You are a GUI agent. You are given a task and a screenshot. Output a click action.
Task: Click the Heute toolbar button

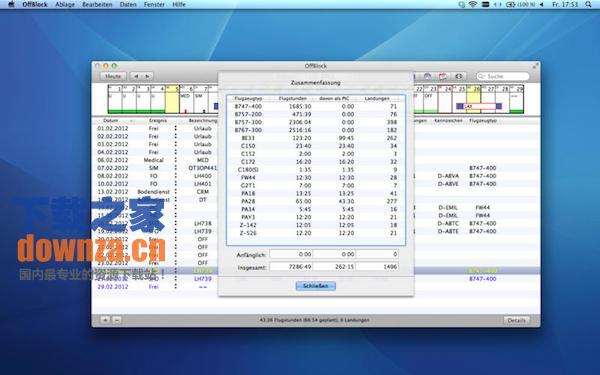(x=113, y=76)
